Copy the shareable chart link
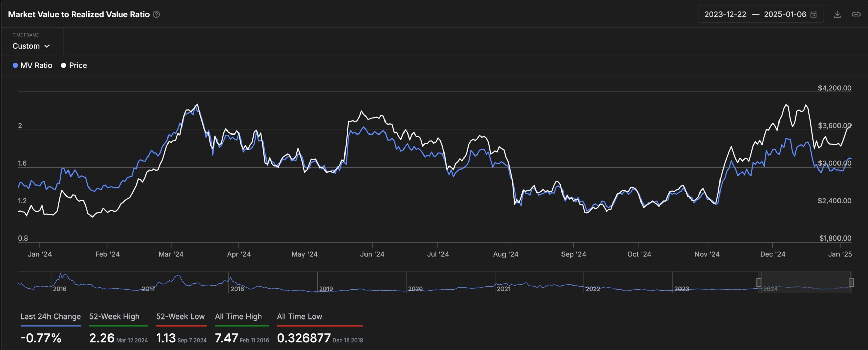This screenshot has width=868, height=350. click(x=857, y=14)
